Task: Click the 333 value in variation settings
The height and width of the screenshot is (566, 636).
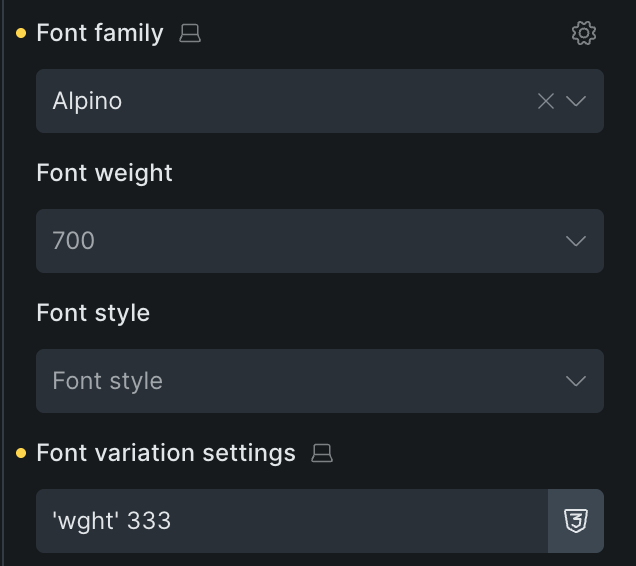Action: point(149,521)
